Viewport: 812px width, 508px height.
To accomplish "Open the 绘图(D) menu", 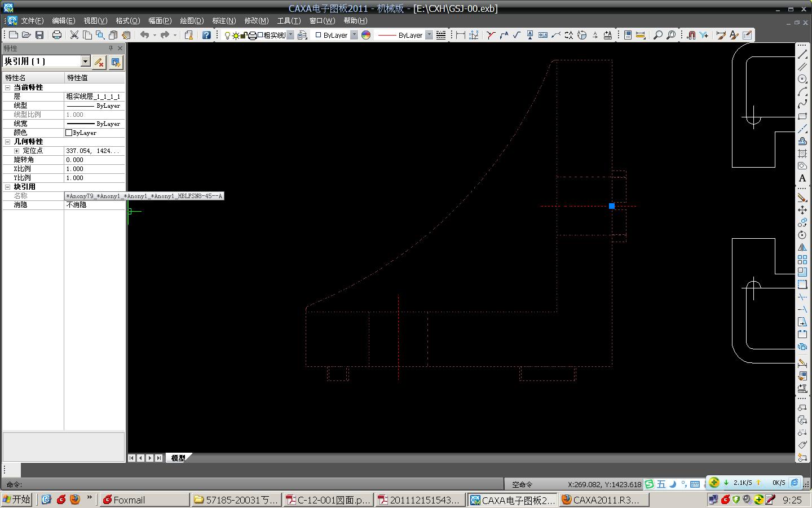I will pos(192,21).
